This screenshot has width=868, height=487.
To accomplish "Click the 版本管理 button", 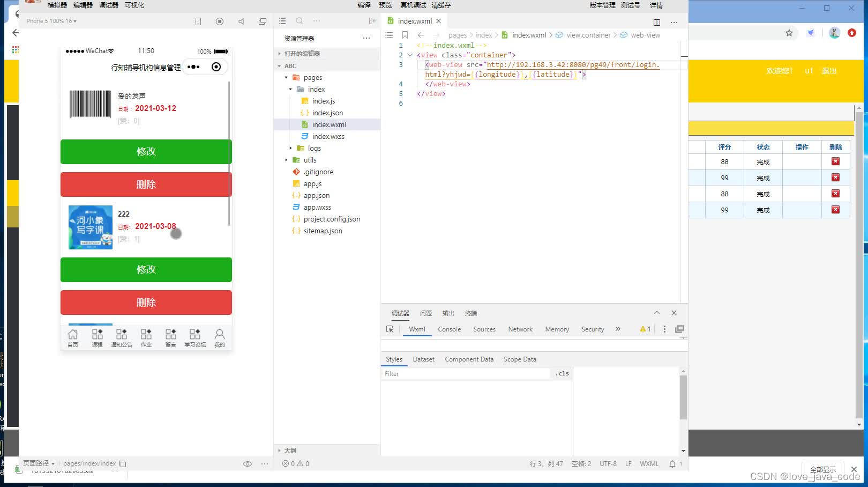I will 603,5.
